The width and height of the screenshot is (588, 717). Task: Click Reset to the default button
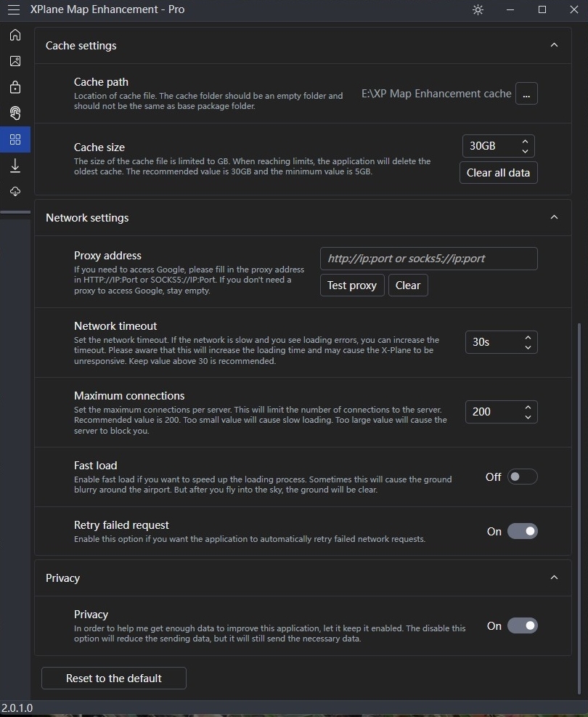(114, 678)
